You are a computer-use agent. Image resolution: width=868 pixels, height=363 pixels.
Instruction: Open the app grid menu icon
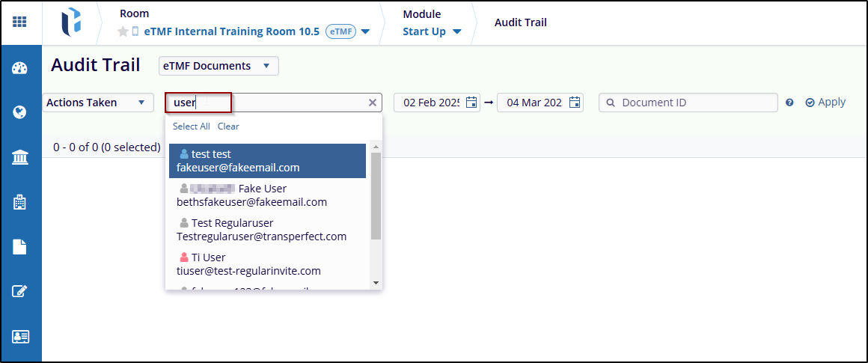[20, 22]
